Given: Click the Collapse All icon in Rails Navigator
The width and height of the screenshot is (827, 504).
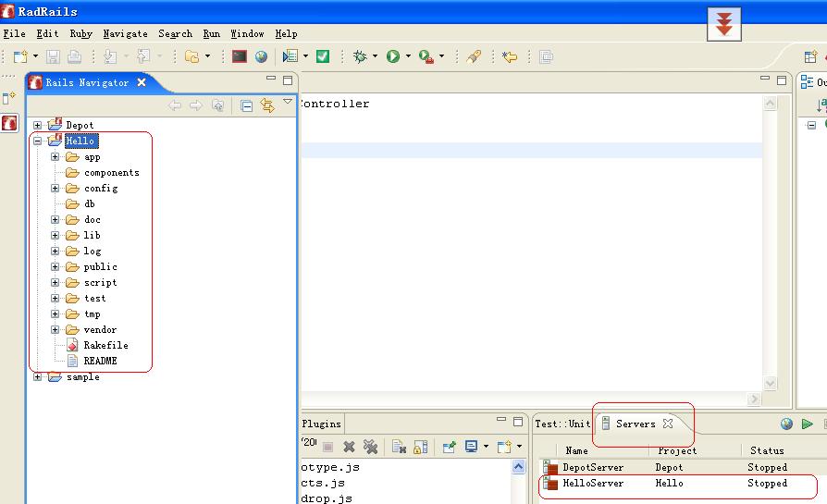Looking at the screenshot, I should (246, 105).
